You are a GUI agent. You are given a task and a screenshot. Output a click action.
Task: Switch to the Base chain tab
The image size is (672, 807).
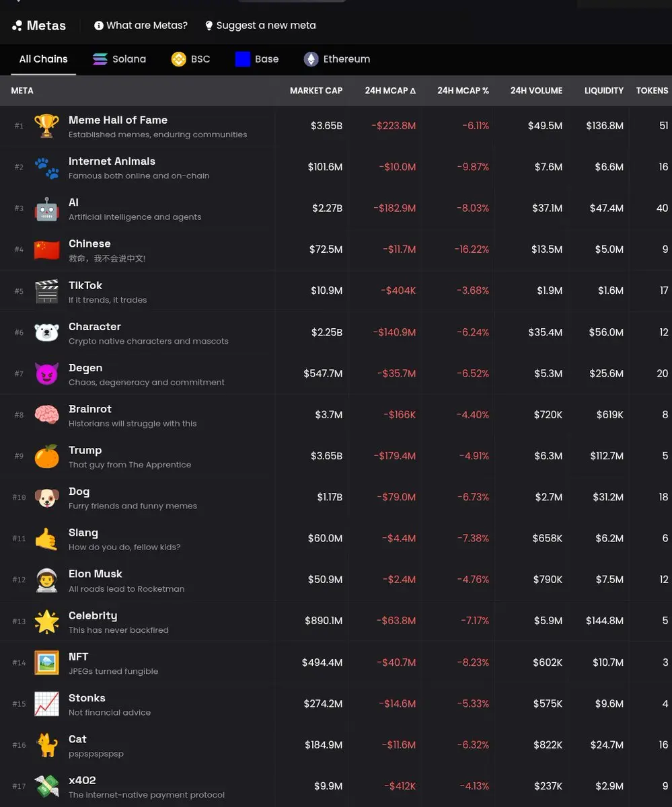coord(257,59)
